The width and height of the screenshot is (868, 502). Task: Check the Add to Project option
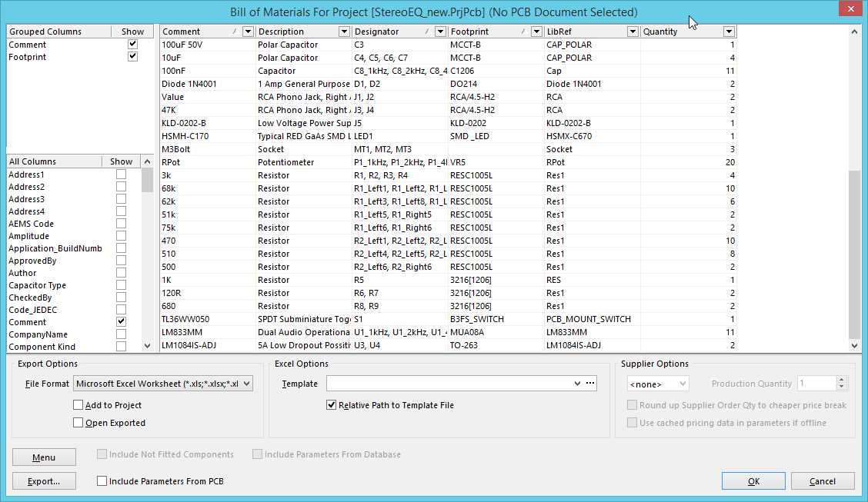click(x=78, y=405)
